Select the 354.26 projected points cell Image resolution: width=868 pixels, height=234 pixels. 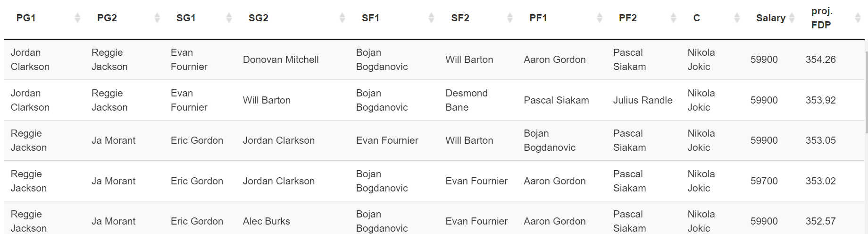click(x=820, y=60)
